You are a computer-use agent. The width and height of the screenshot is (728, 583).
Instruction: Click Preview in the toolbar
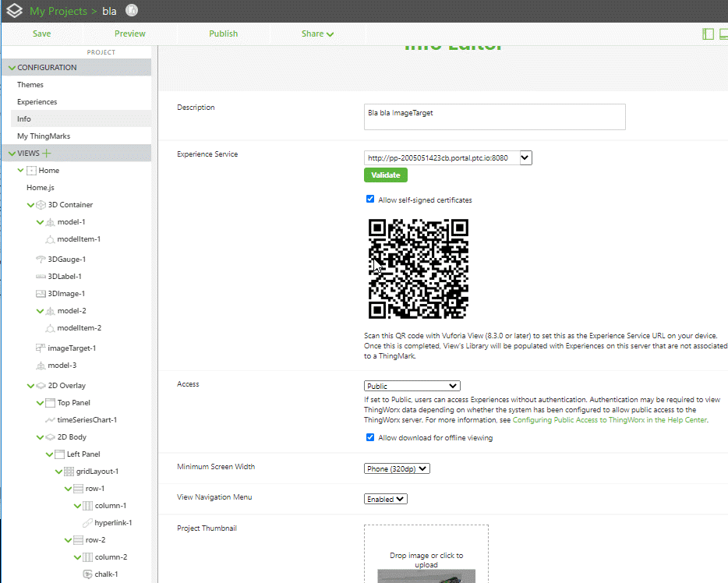click(x=130, y=34)
